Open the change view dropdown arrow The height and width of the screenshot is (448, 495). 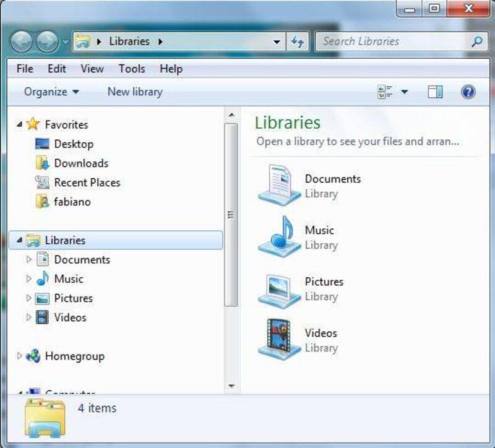click(x=405, y=92)
